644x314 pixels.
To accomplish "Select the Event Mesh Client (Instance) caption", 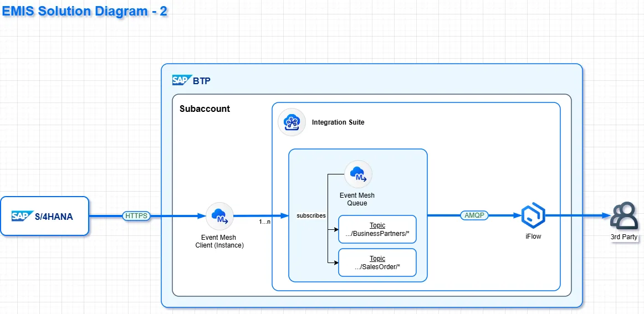I will (219, 241).
